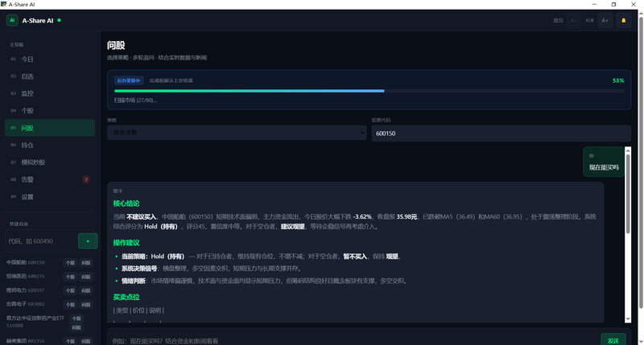
Task: Click the user message bubble 现在能买吗
Action: [603, 162]
